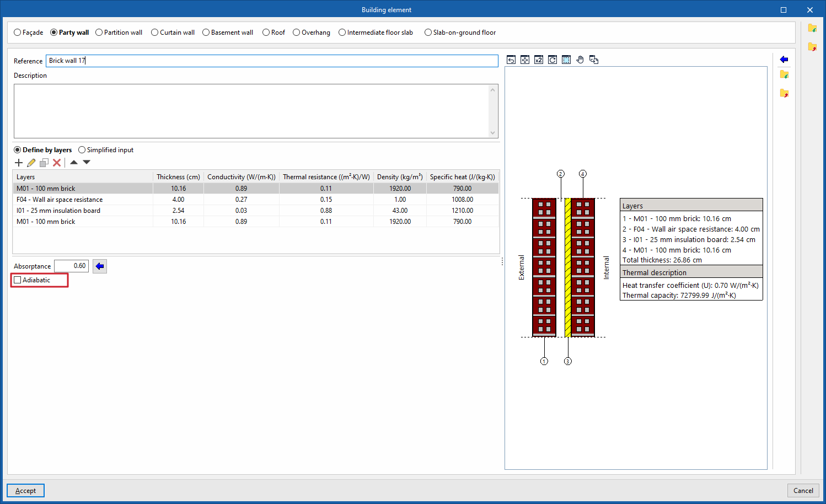Image resolution: width=826 pixels, height=504 pixels.
Task: Click the previous view icon above the preview
Action: (x=511, y=60)
